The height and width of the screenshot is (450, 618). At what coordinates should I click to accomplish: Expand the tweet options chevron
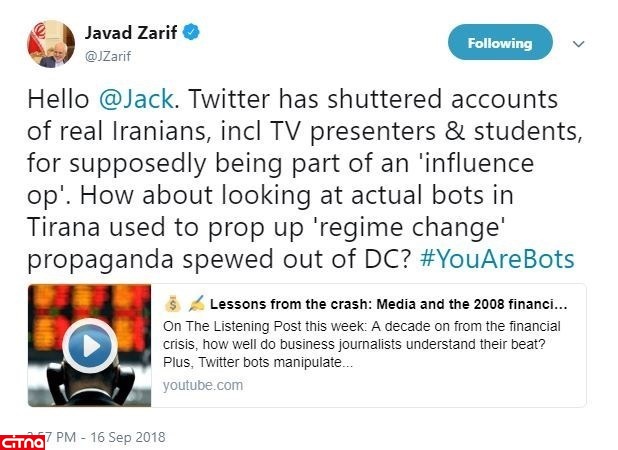coord(578,45)
